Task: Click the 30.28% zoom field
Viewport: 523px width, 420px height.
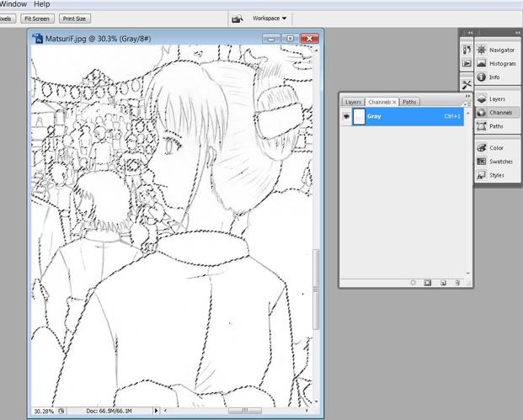Action: click(44, 411)
